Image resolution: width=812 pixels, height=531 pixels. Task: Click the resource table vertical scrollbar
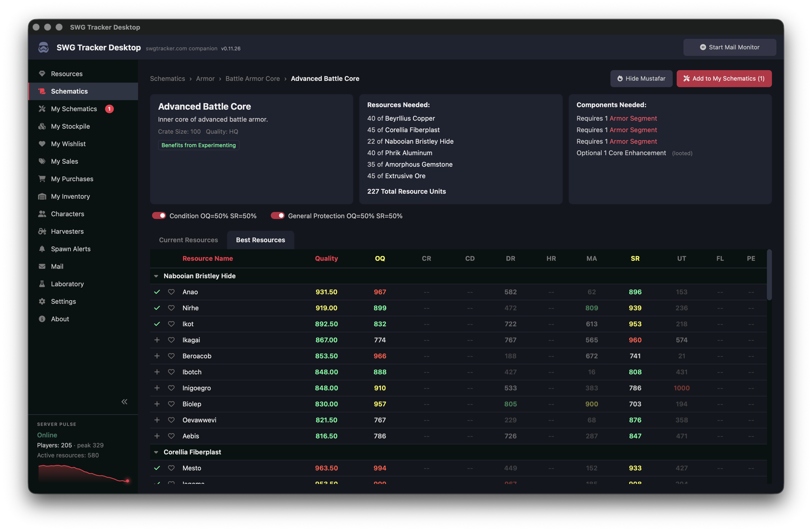pyautogui.click(x=769, y=275)
